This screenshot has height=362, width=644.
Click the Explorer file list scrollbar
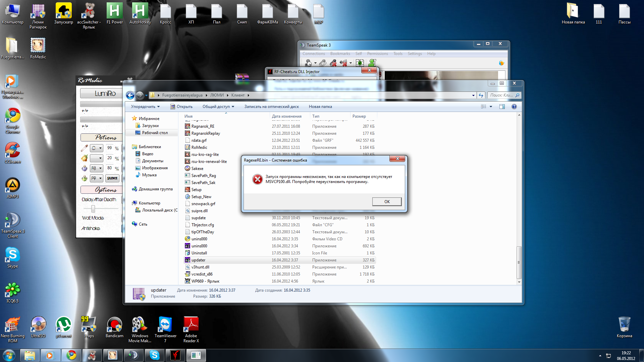pyautogui.click(x=519, y=262)
